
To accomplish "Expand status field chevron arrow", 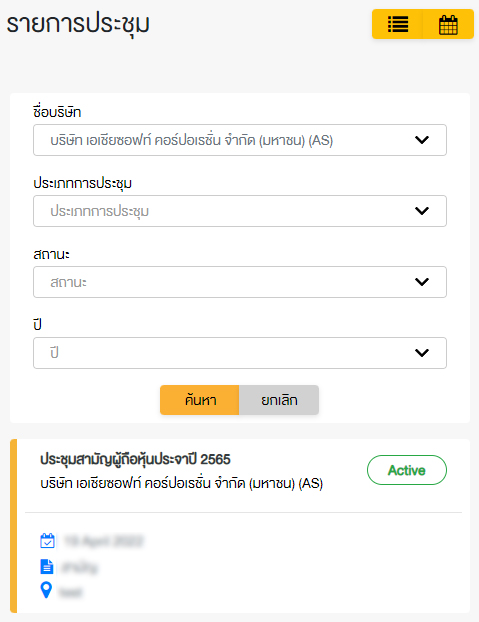I will (x=422, y=282).
